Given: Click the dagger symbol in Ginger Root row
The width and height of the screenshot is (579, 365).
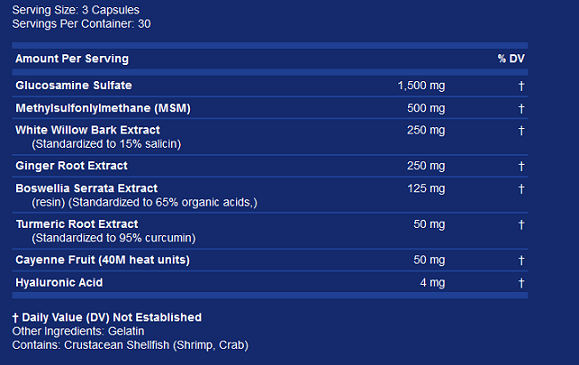Looking at the screenshot, I should coord(521,166).
